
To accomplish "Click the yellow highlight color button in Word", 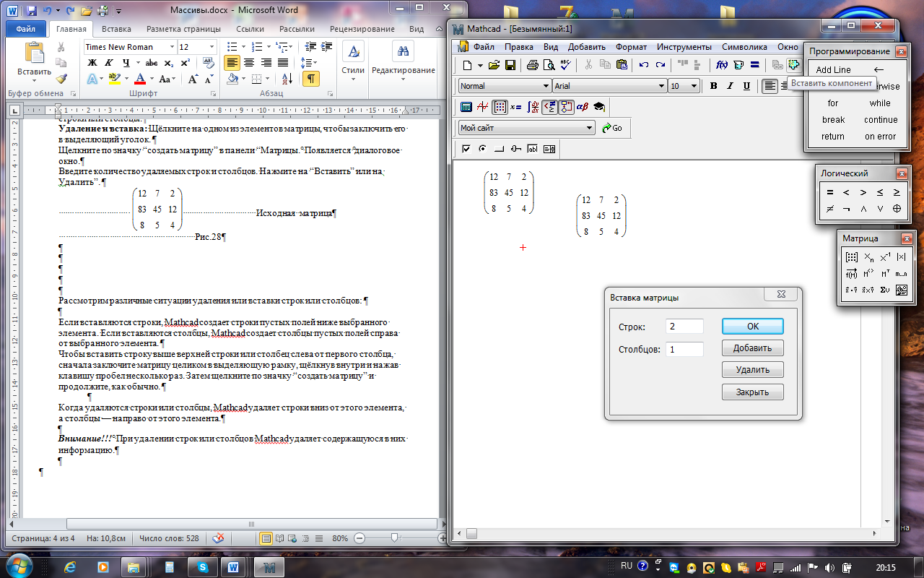I will click(114, 79).
